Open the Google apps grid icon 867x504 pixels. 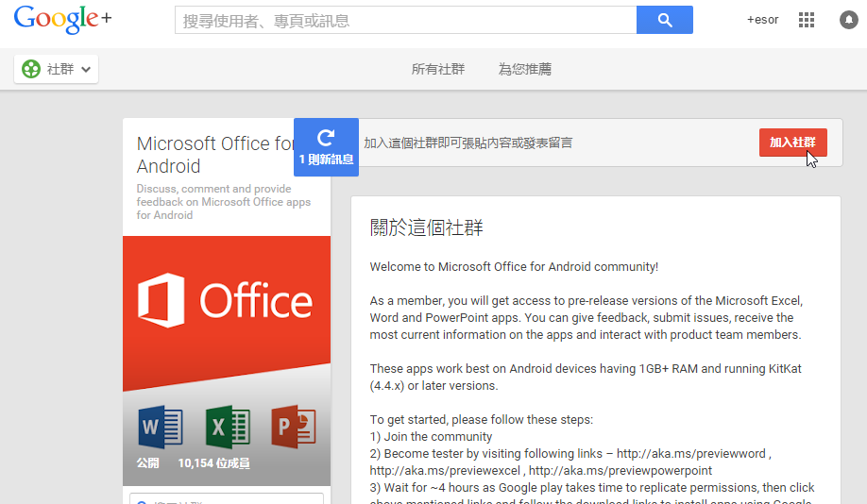point(807,20)
